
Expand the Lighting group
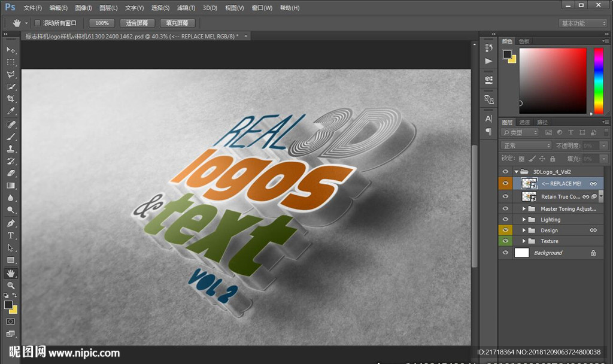click(x=524, y=219)
